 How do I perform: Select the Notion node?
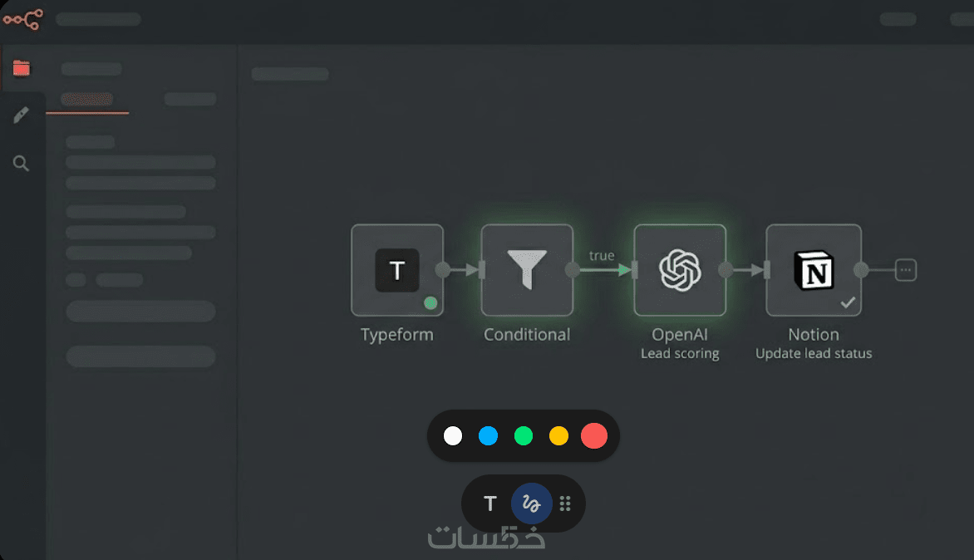pos(814,270)
